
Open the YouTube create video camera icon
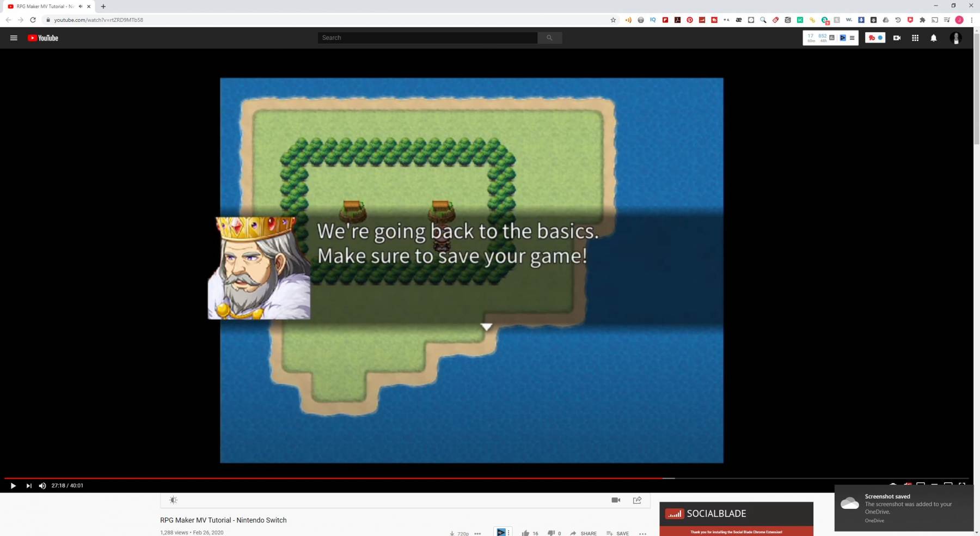click(x=897, y=38)
